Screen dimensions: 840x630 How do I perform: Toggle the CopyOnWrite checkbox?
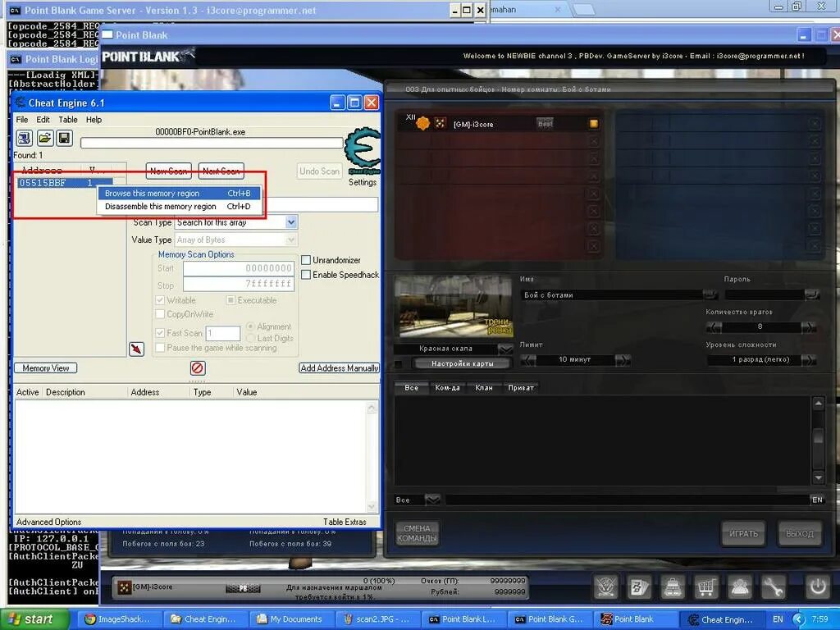[160, 314]
